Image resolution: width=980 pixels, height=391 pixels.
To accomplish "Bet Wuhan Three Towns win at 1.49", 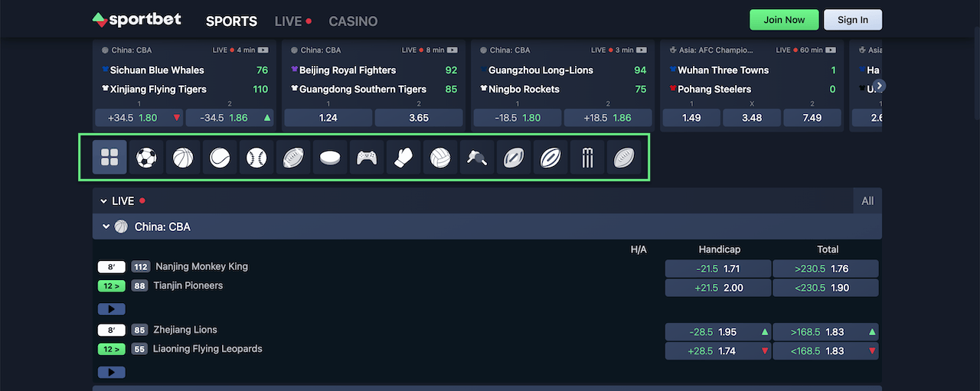I will tap(691, 118).
